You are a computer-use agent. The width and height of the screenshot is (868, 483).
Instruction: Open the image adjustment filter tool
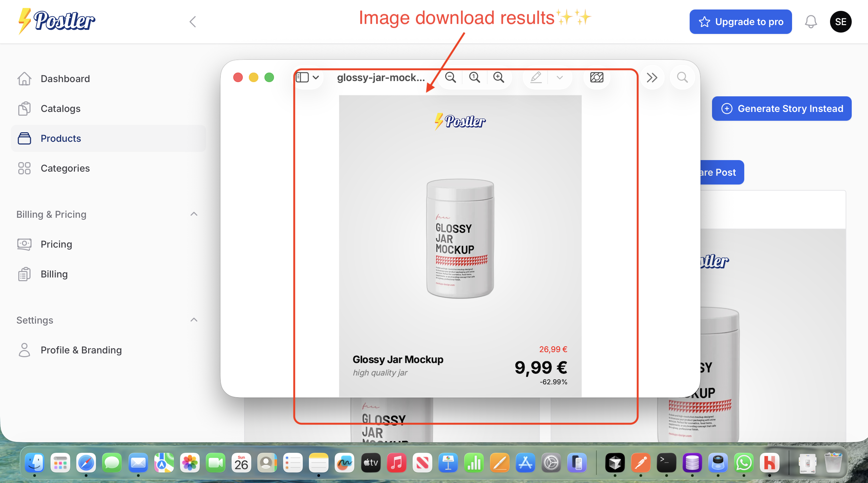tap(596, 77)
